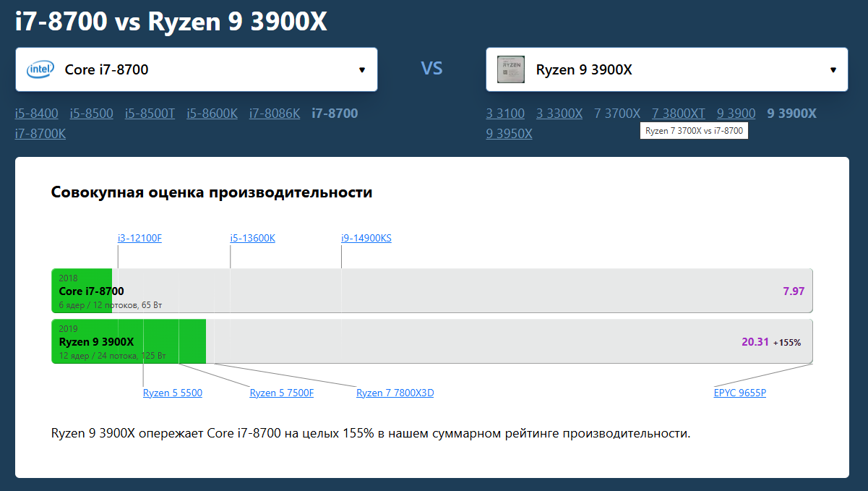Click the +155% difference label
The image size is (868, 491).
point(787,343)
